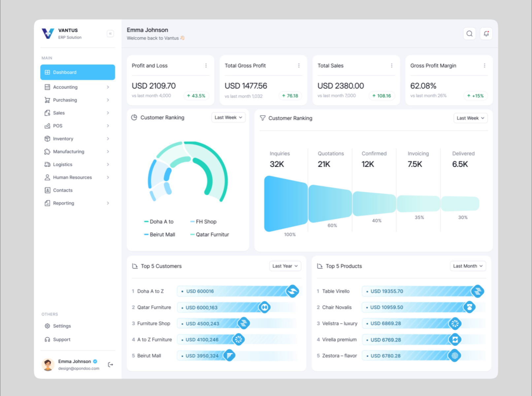Select Dashboard in the sidebar
532x396 pixels.
(x=78, y=72)
